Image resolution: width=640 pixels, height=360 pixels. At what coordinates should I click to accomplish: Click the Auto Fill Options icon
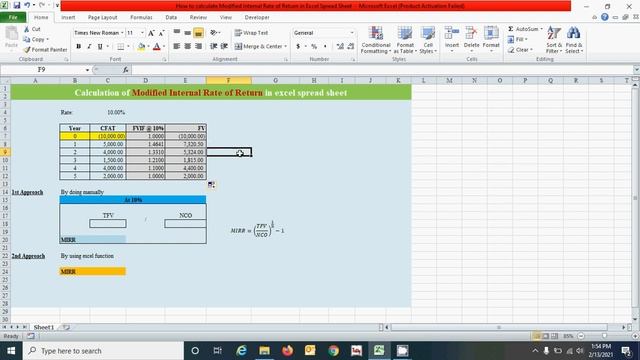211,185
